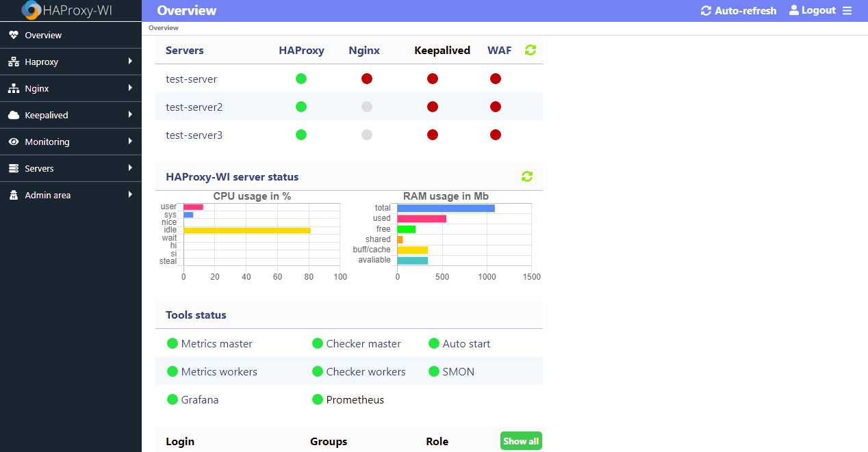Click the Servers stack icon in sidebar
Viewport: 868px width, 452px height.
pyautogui.click(x=14, y=168)
